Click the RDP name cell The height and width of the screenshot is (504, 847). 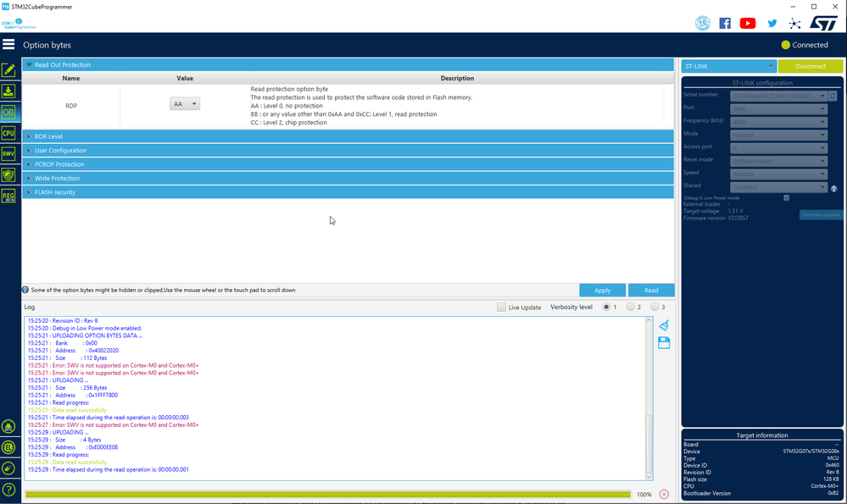(70, 106)
